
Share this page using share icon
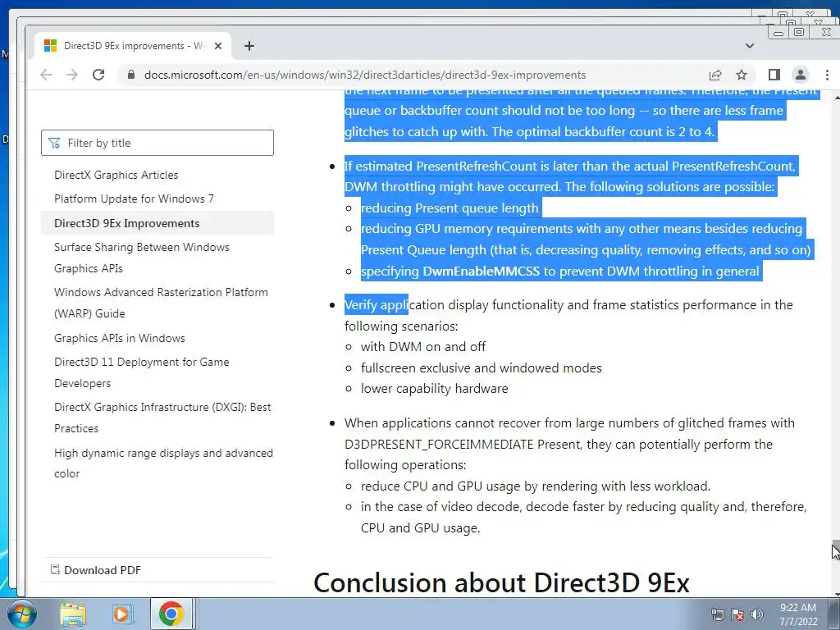click(715, 75)
